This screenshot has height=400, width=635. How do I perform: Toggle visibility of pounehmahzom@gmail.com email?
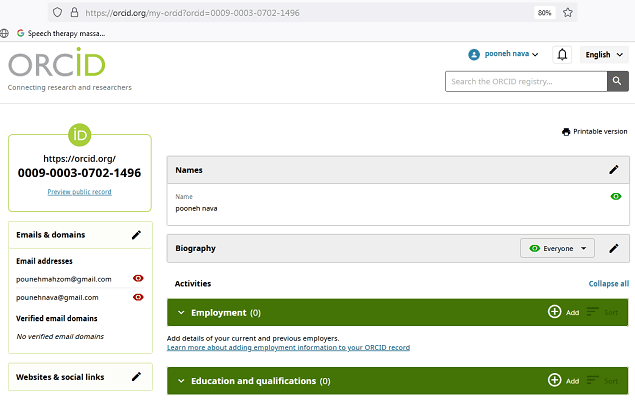pos(138,278)
